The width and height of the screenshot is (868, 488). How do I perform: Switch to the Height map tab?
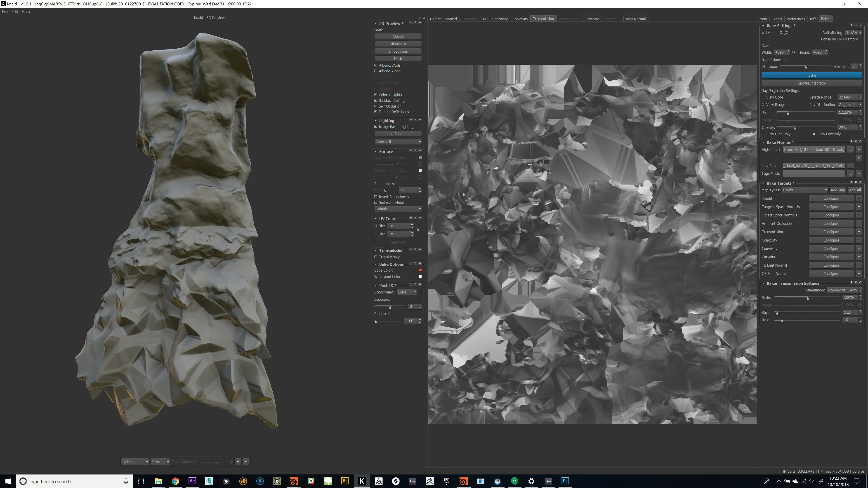(x=435, y=19)
